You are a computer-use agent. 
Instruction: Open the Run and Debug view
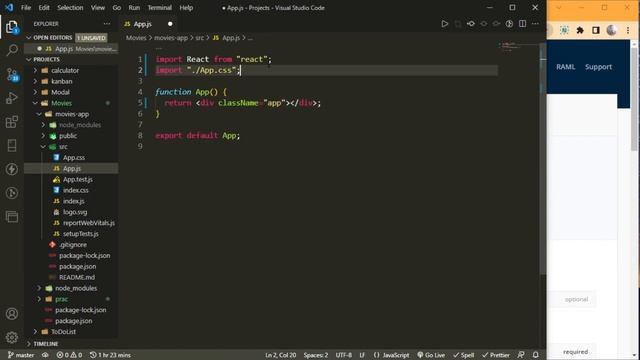[12, 98]
